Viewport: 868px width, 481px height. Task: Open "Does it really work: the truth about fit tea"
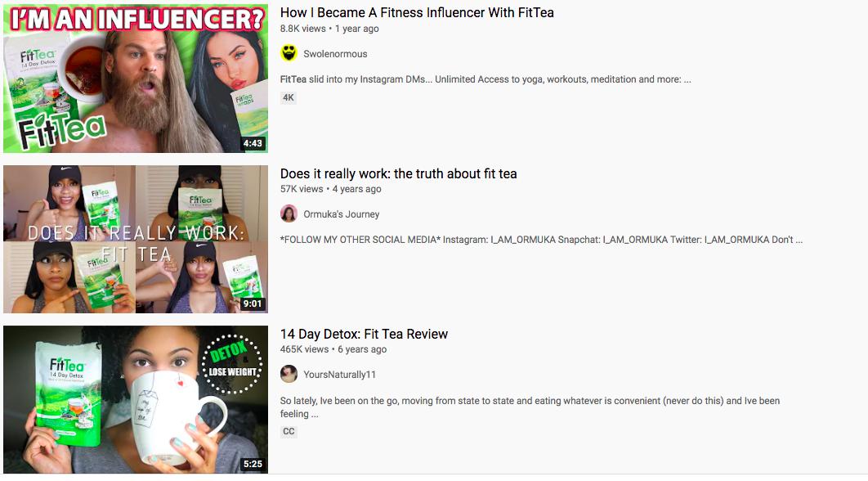(399, 173)
